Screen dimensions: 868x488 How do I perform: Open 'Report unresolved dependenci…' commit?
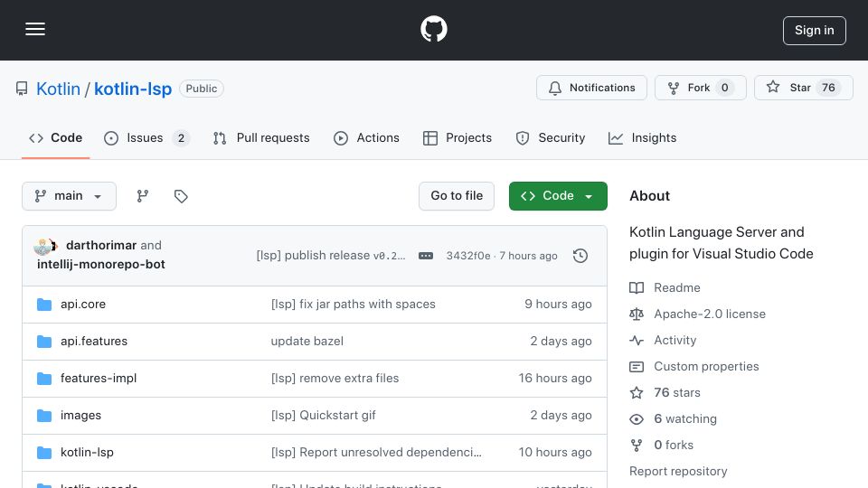tap(376, 452)
